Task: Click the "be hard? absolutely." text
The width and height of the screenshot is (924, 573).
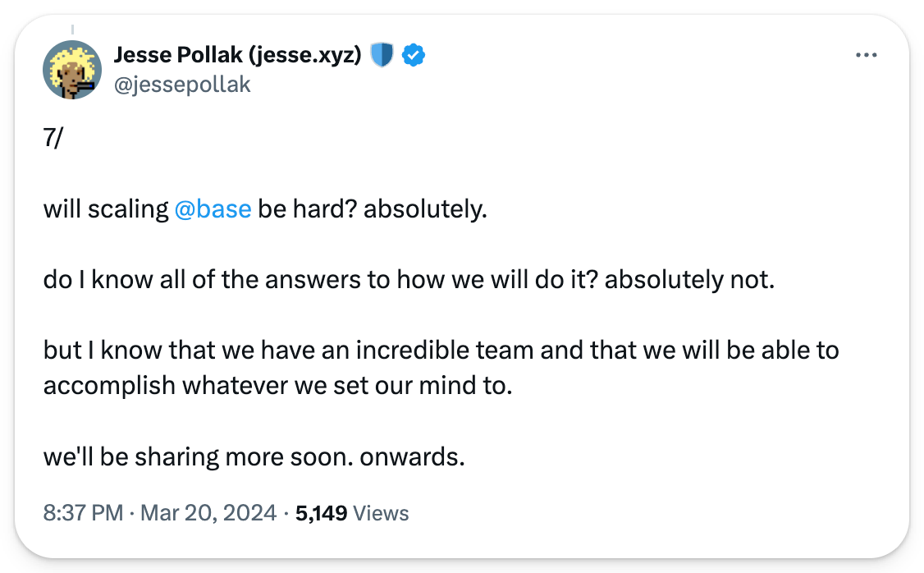Action: click(x=373, y=209)
